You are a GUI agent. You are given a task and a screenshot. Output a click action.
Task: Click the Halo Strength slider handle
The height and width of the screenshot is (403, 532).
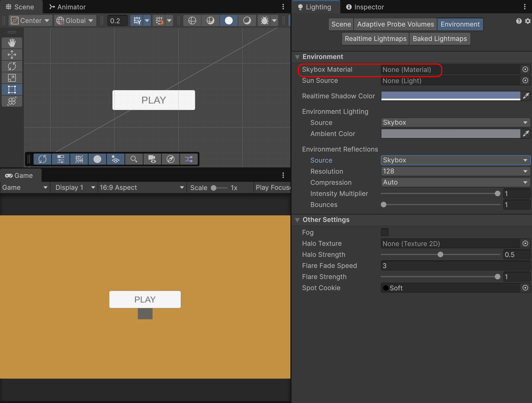pos(440,254)
